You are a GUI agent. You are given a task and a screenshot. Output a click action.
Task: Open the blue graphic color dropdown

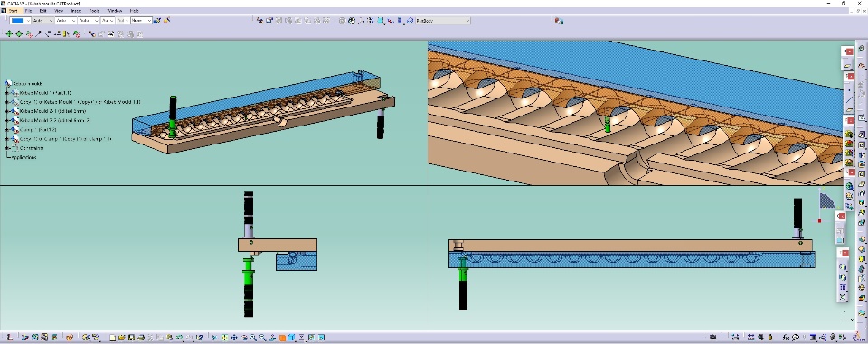[x=21, y=21]
